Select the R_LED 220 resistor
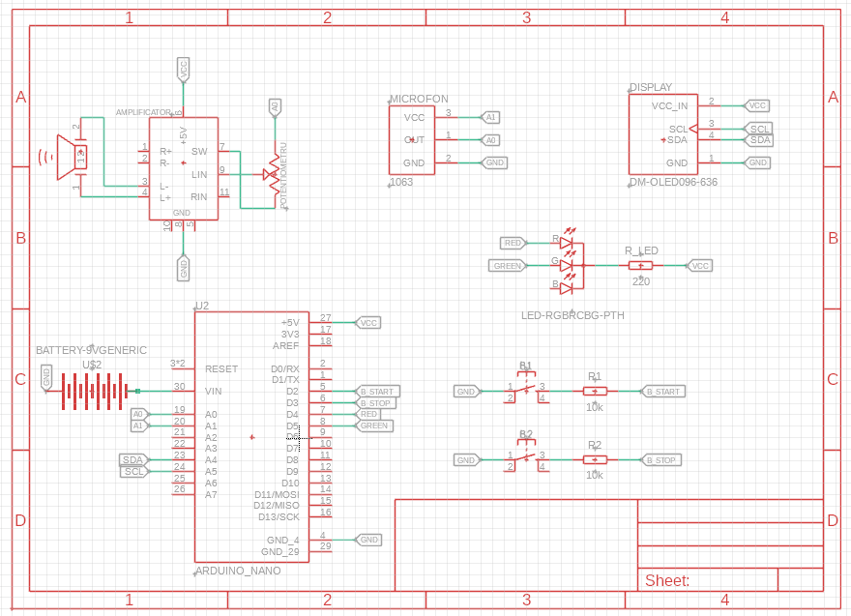The height and width of the screenshot is (616, 851). click(640, 265)
